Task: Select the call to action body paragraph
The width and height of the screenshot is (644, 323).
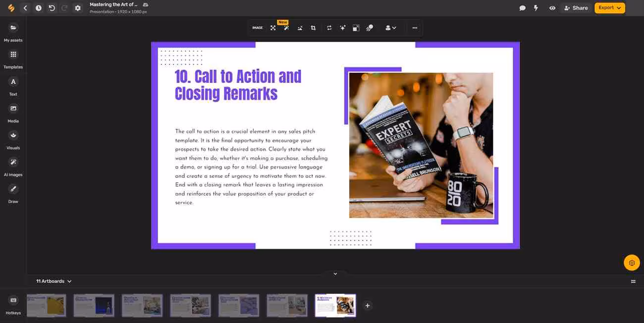Action: click(252, 167)
